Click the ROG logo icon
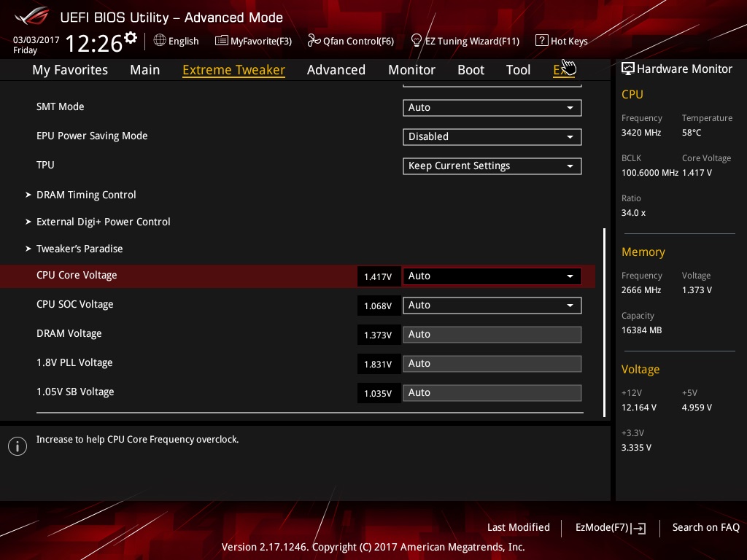Viewport: 747px width, 560px height. pos(32,16)
